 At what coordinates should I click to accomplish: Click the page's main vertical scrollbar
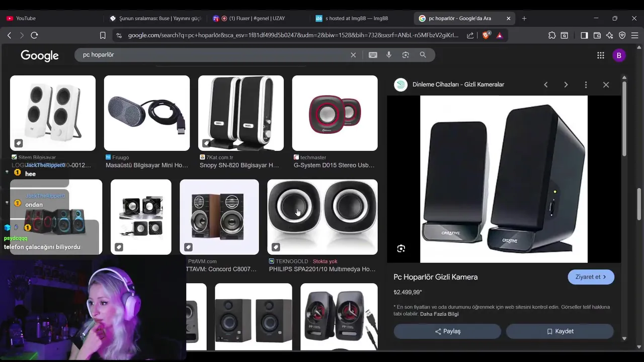point(640,204)
